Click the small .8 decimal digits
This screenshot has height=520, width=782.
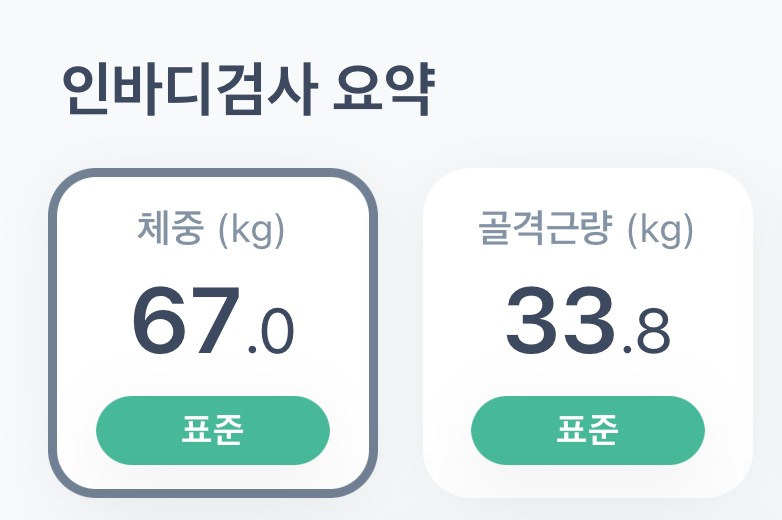coord(646,333)
